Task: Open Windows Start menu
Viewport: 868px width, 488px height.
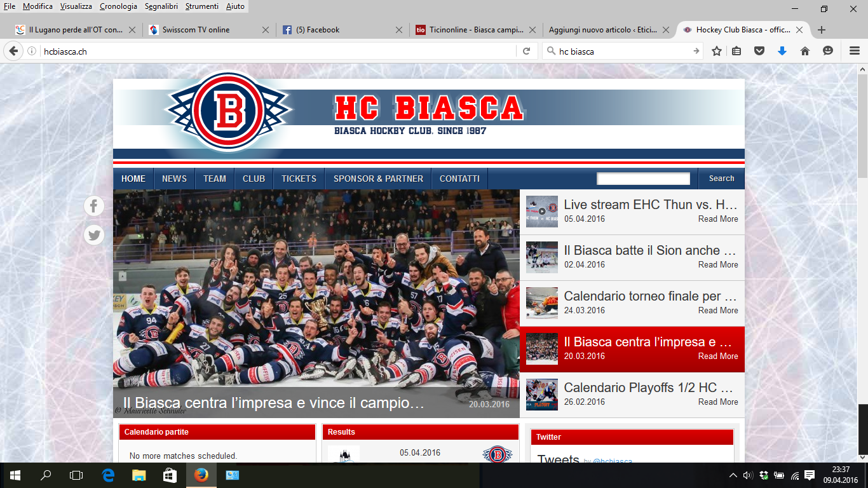Action: (x=15, y=475)
